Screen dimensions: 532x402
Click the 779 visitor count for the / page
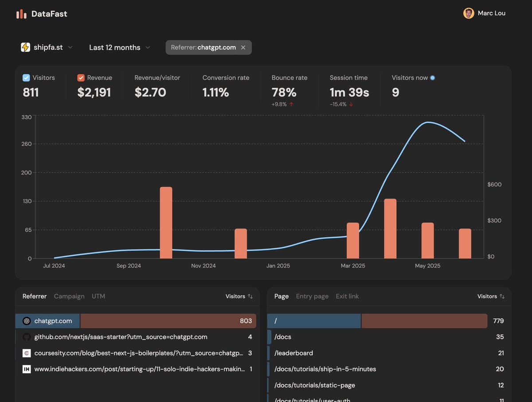pos(498,321)
